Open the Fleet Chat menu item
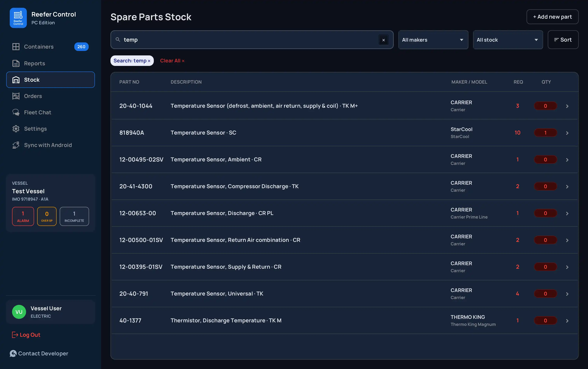Viewport: 588px width, 369px height. click(51, 113)
